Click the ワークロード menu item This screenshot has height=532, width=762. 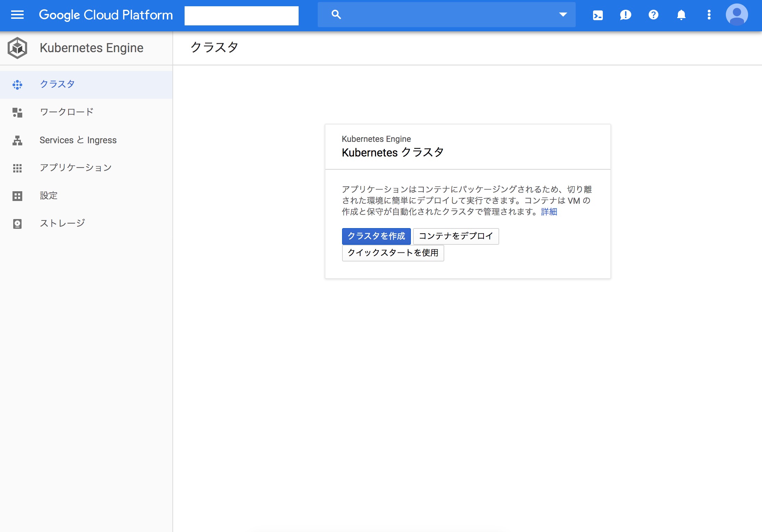(67, 112)
